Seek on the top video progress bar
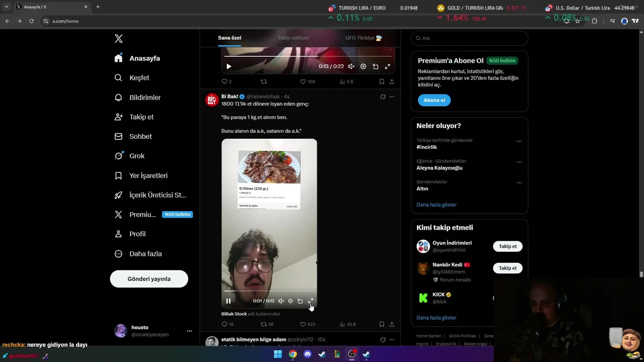Viewport: 644px width, 362px height. pyautogui.click(x=308, y=56)
